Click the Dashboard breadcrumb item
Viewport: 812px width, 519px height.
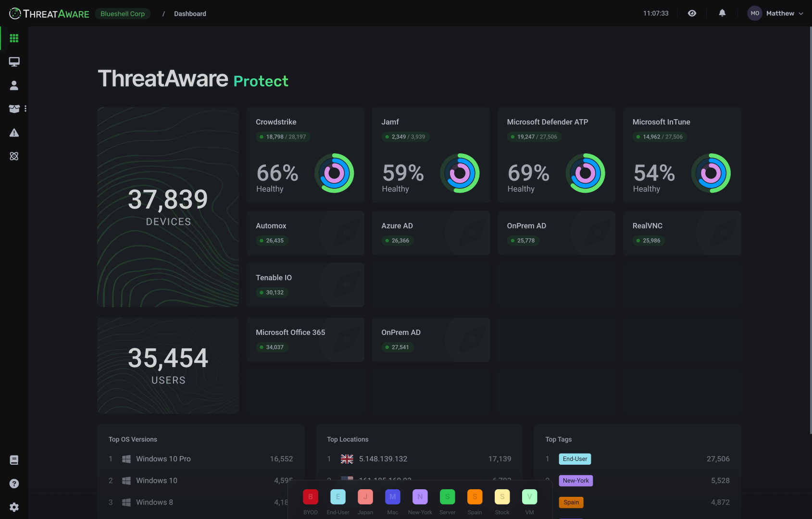click(x=190, y=14)
